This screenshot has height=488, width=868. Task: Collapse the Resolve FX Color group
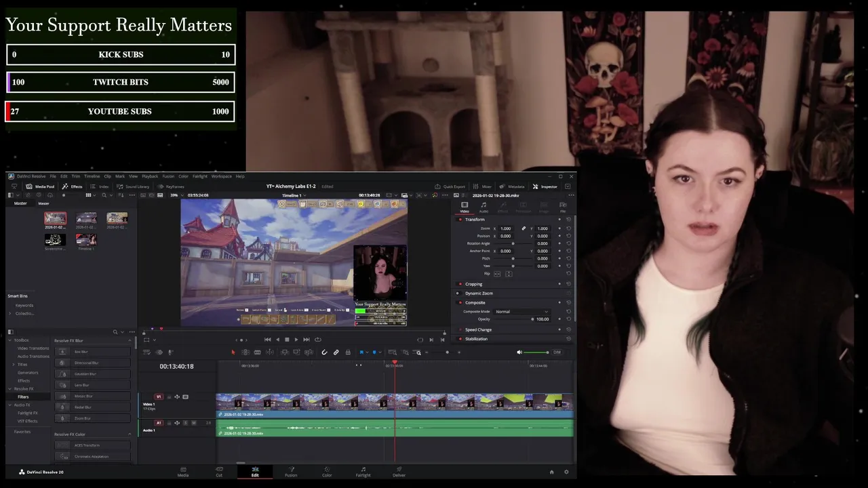point(130,434)
